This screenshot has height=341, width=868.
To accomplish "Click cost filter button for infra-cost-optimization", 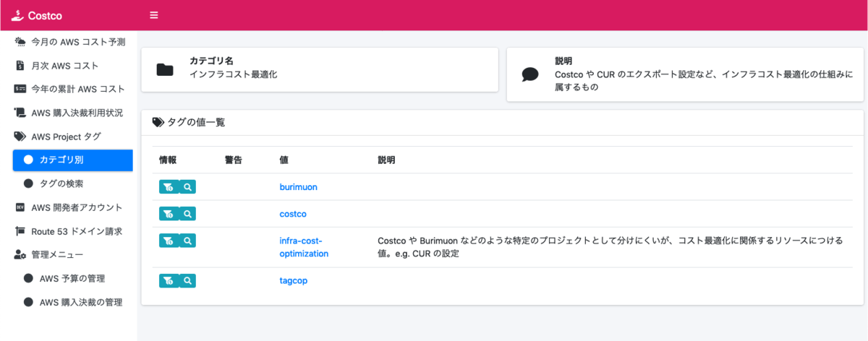I will 168,241.
